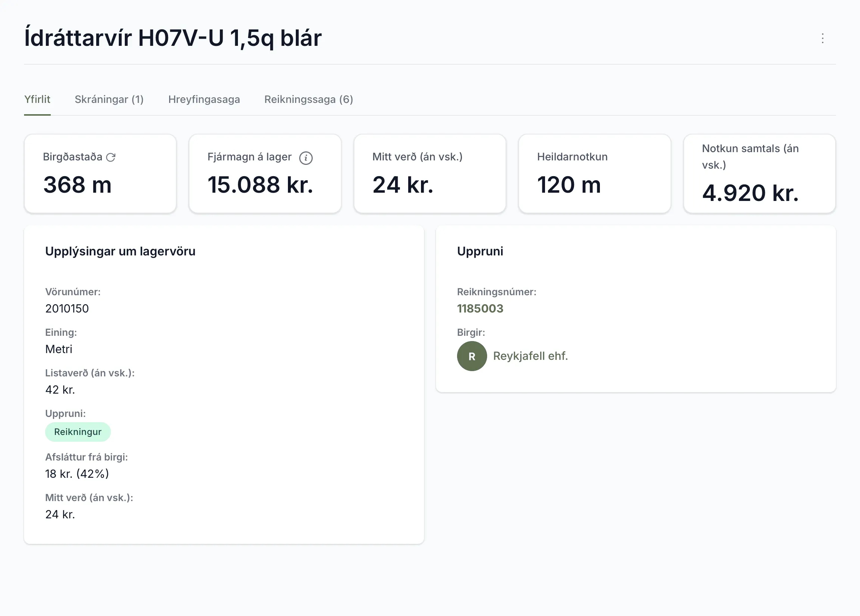
Task: Click the Reikningur origin badge
Action: click(78, 432)
